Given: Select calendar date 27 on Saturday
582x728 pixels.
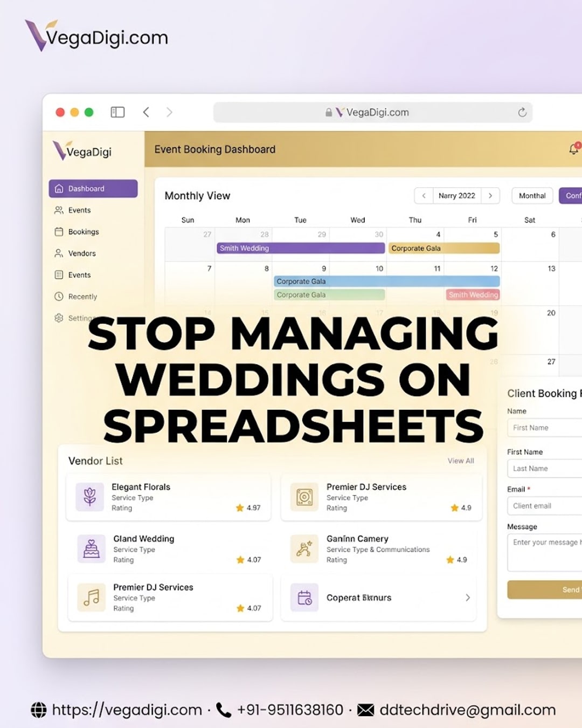Looking at the screenshot, I should pyautogui.click(x=551, y=362).
